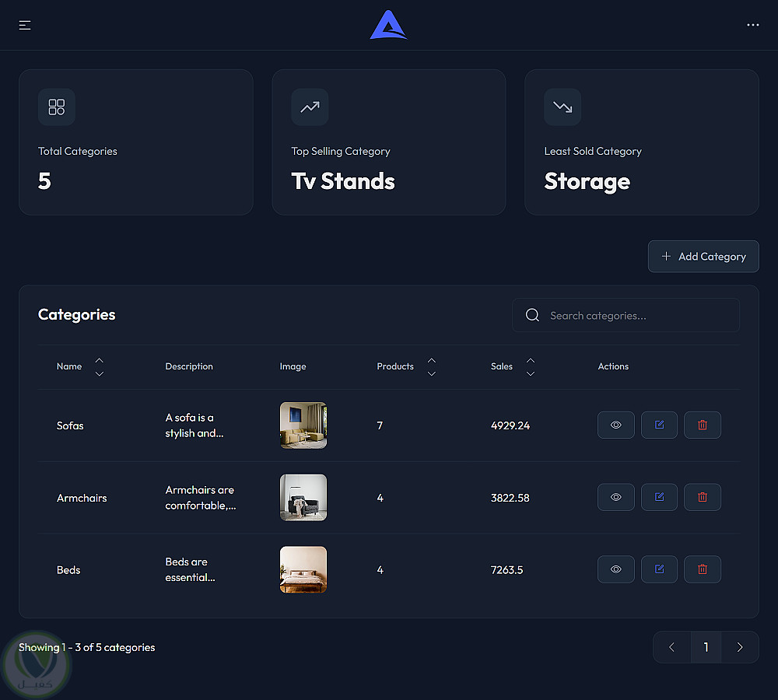This screenshot has width=778, height=700.
Task: Click the Total Categories value 5
Action: 44,181
